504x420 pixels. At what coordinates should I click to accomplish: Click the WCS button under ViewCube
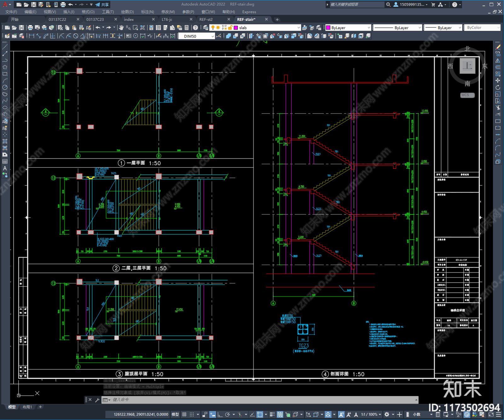tap(467, 95)
